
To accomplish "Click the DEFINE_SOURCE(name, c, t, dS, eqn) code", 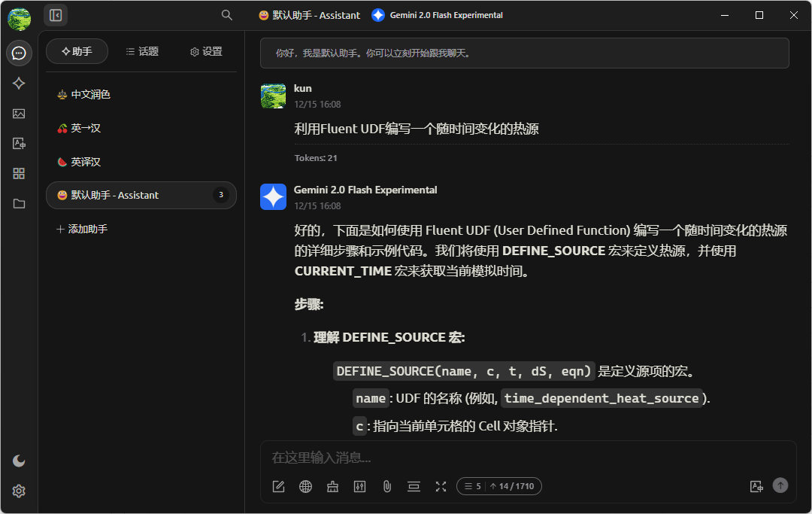I will pos(463,371).
